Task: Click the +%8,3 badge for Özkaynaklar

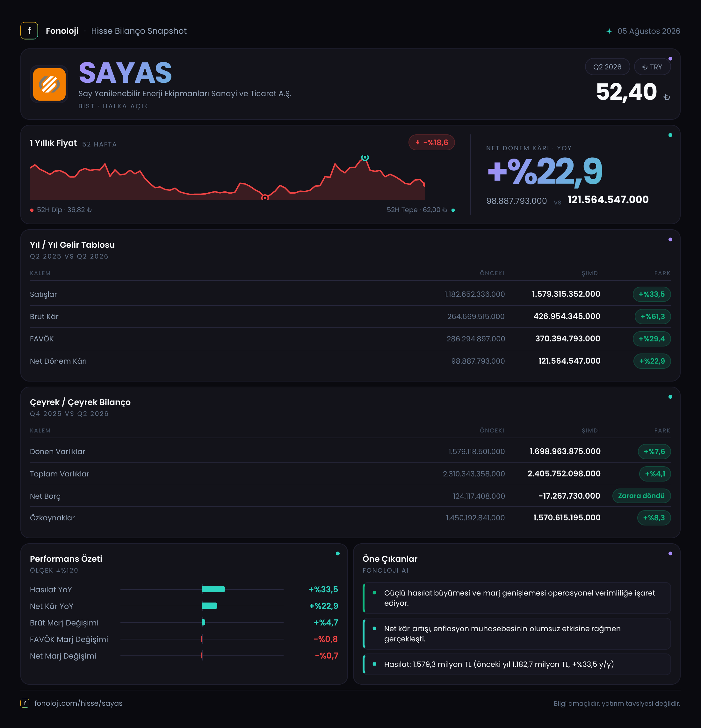Action: pos(654,518)
